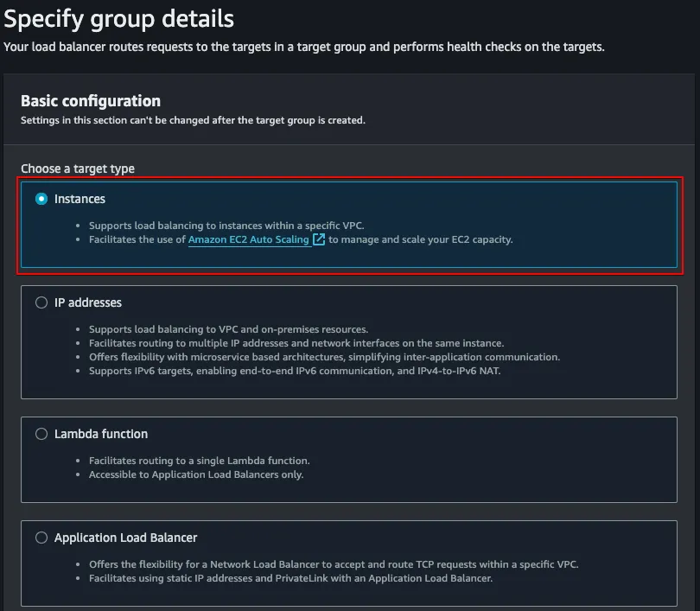Image resolution: width=700 pixels, height=611 pixels.
Task: Click the load balancer routes requests description
Action: (x=303, y=46)
